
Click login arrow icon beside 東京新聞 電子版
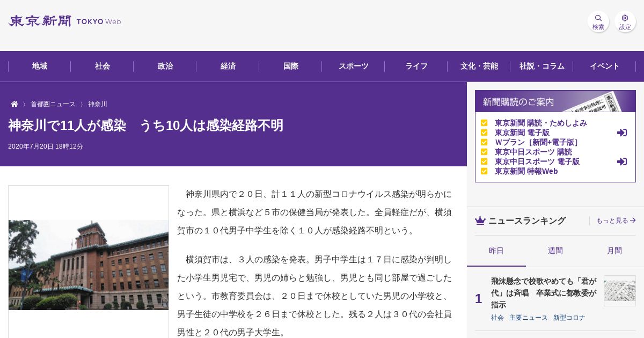click(622, 133)
